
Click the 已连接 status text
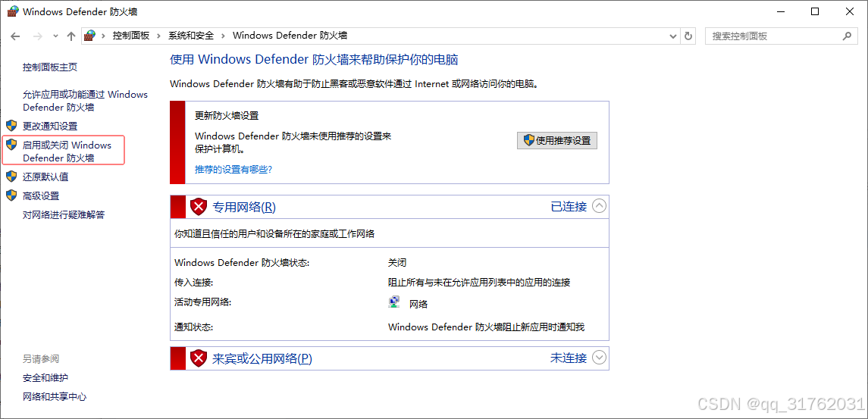[569, 206]
